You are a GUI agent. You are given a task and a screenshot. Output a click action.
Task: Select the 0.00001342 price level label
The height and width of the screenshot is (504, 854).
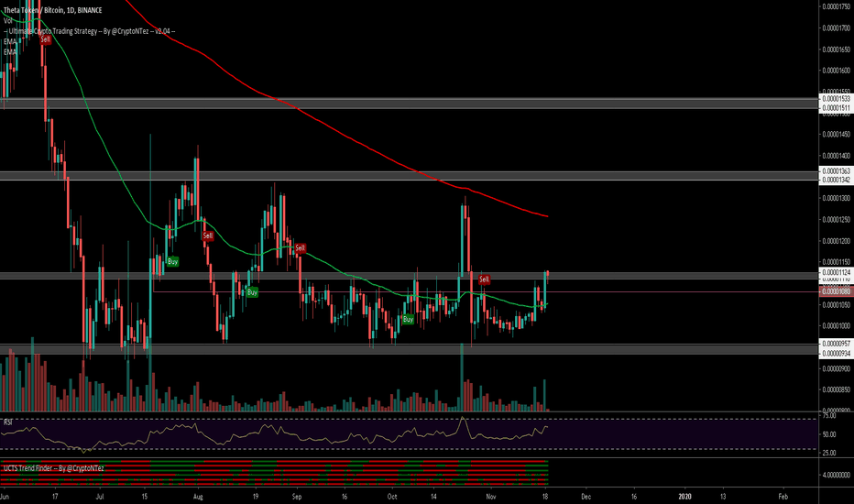point(836,180)
